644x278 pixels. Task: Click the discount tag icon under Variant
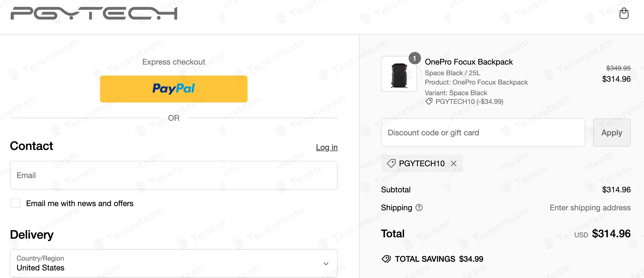429,101
